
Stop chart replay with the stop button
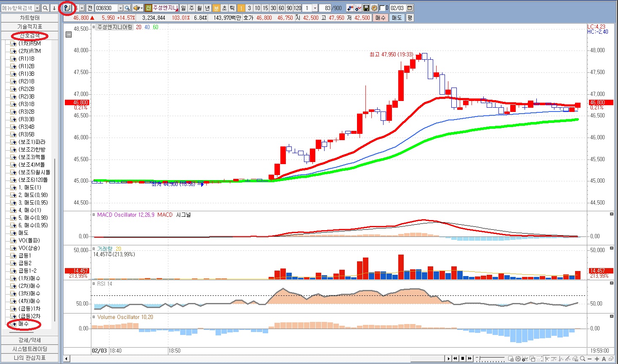463,359
